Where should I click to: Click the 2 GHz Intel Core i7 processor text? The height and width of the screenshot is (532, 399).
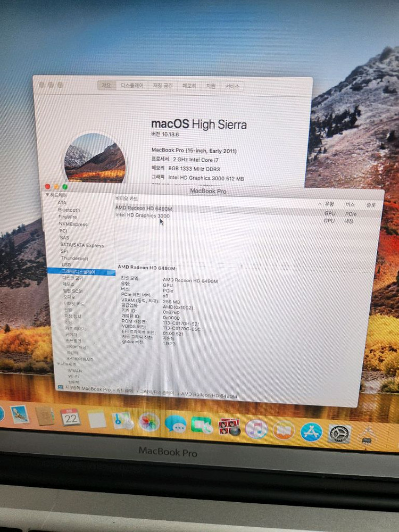click(196, 160)
